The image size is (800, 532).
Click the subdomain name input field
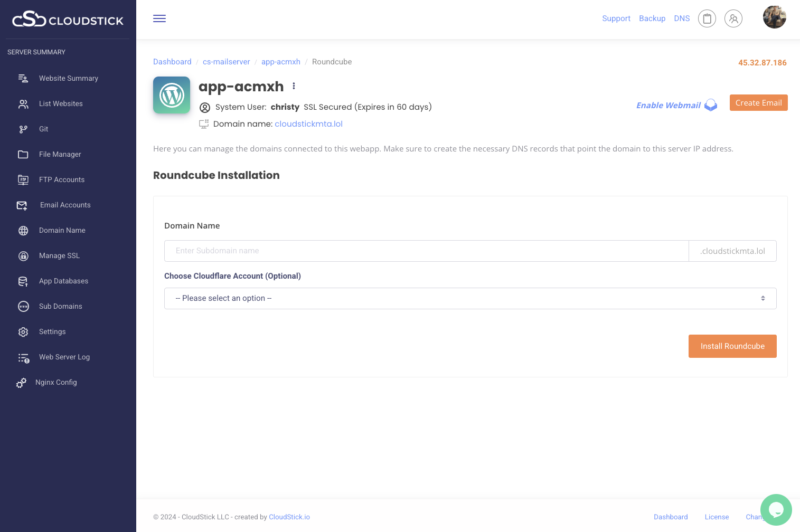426,251
